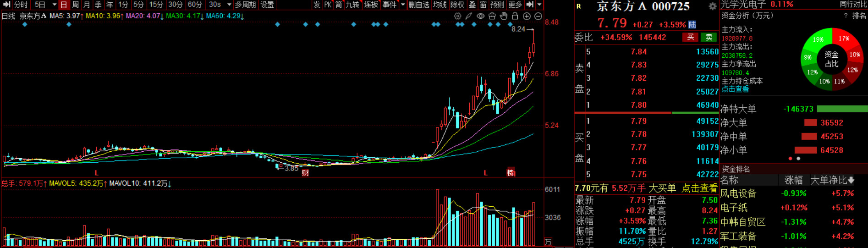Open the dropdown arrow next to 事件
The image size is (868, 248).
[403, 5]
